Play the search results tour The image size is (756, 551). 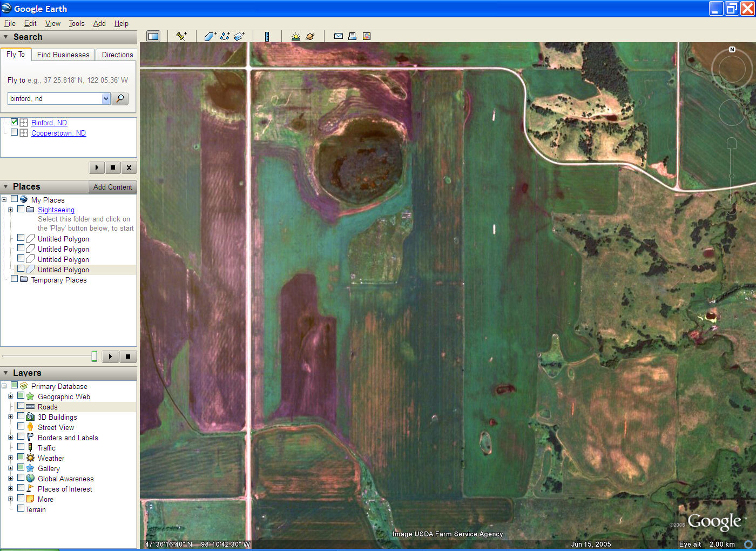point(97,167)
